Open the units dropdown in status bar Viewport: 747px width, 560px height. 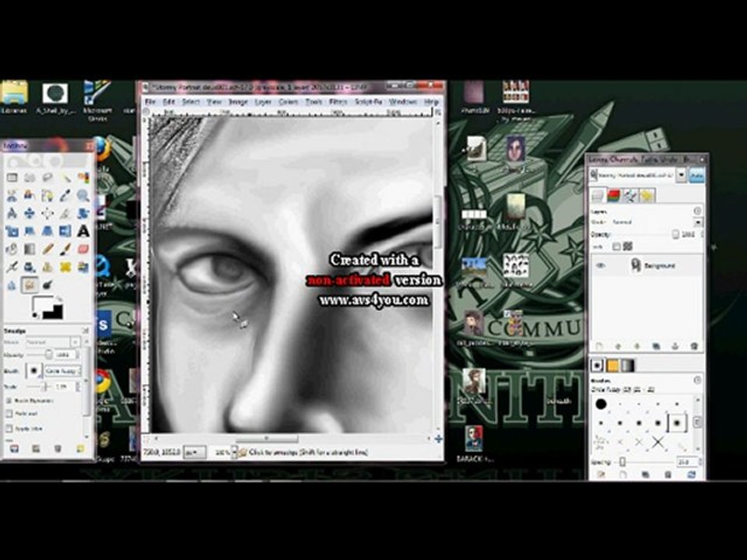195,453
